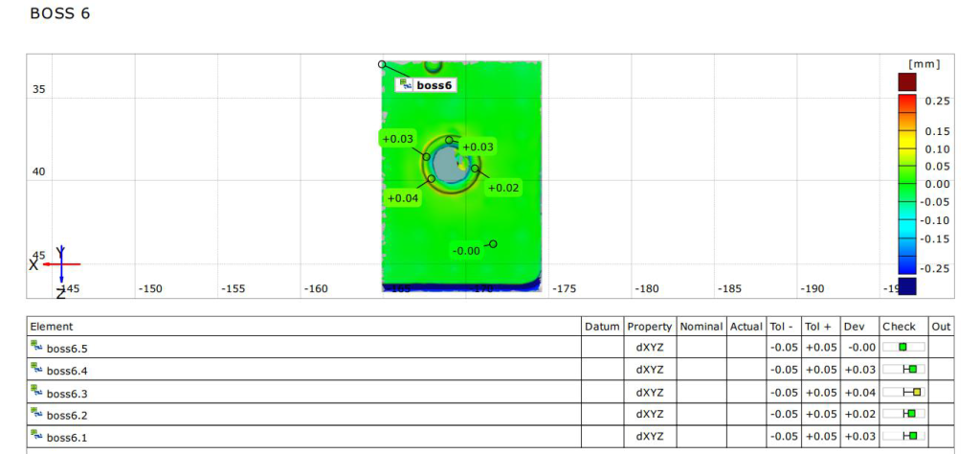Click the +0.03 label right of the boss hole
Image resolution: width=980 pixels, height=454 pixels.
click(479, 147)
